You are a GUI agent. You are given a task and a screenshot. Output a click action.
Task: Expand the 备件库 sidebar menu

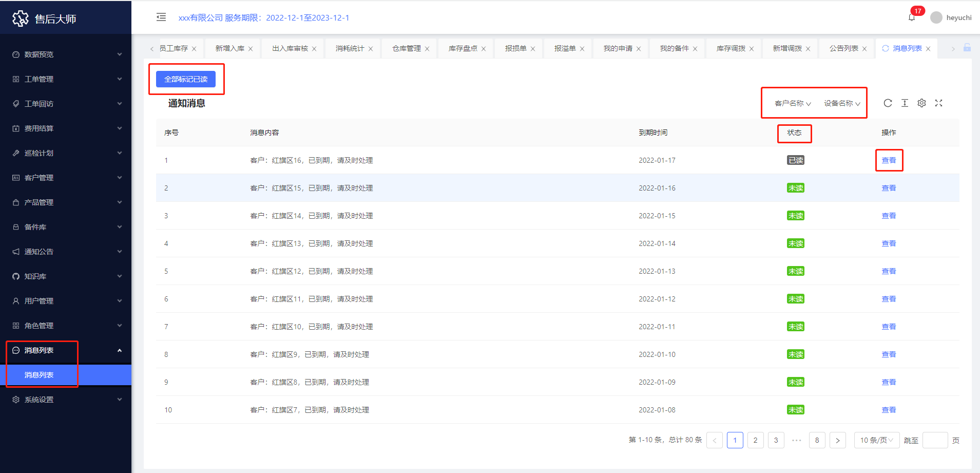66,227
